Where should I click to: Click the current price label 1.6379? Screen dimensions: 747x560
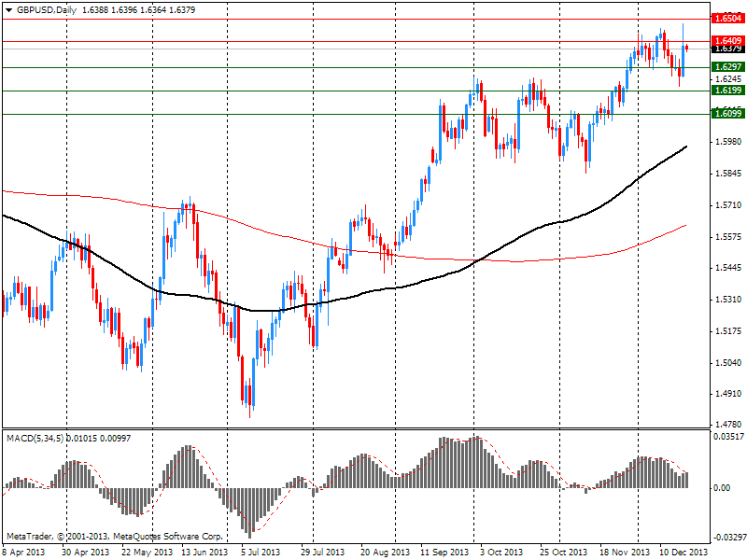pyautogui.click(x=728, y=49)
